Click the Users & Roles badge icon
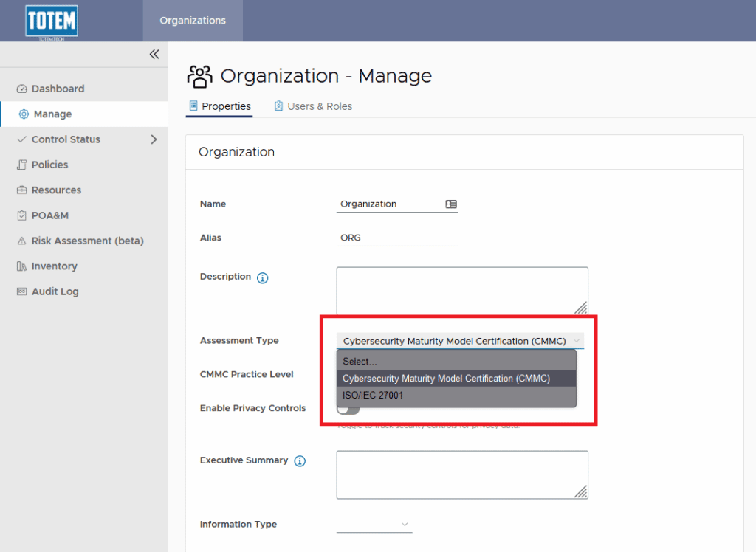756x552 pixels. [x=278, y=106]
